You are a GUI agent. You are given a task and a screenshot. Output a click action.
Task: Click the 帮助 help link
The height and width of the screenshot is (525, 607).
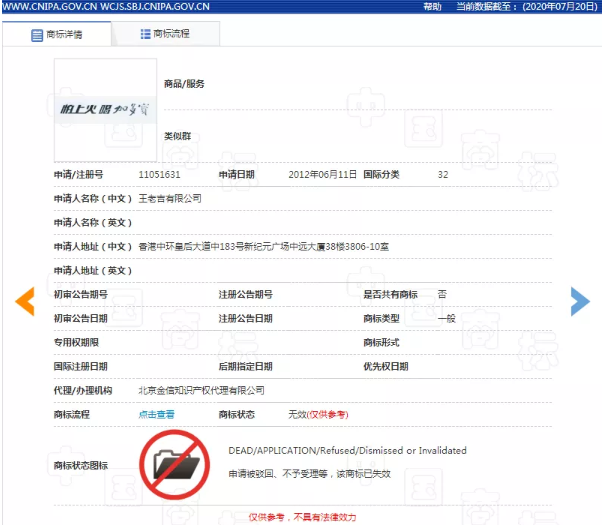tap(432, 7)
